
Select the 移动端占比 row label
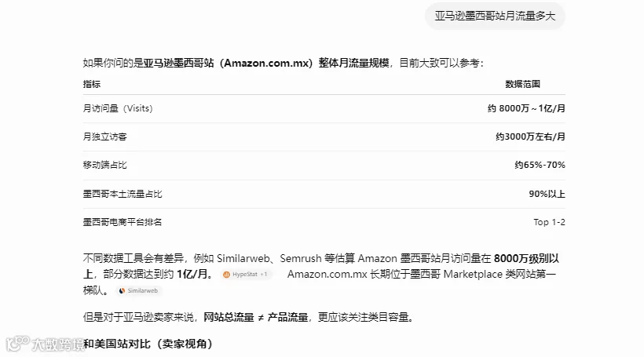104,165
